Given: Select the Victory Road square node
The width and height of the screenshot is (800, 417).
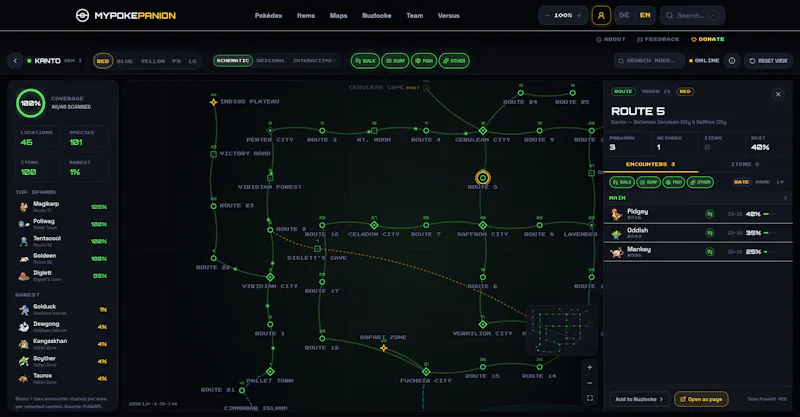Looking at the screenshot, I should 213,154.
